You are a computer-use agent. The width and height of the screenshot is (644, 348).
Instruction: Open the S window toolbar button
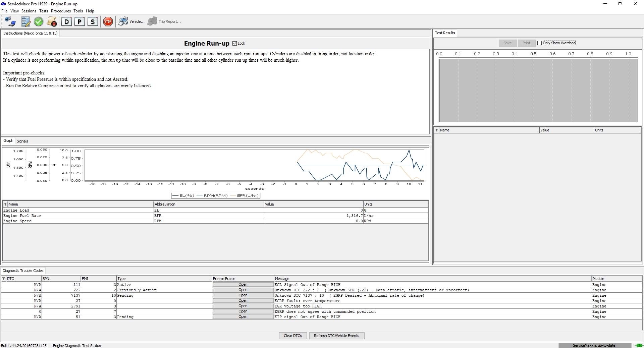point(93,22)
